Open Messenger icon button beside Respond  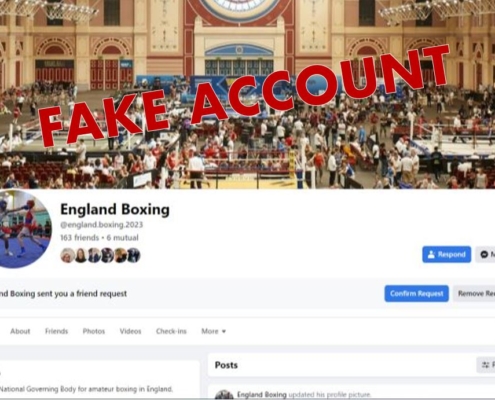[x=485, y=254]
